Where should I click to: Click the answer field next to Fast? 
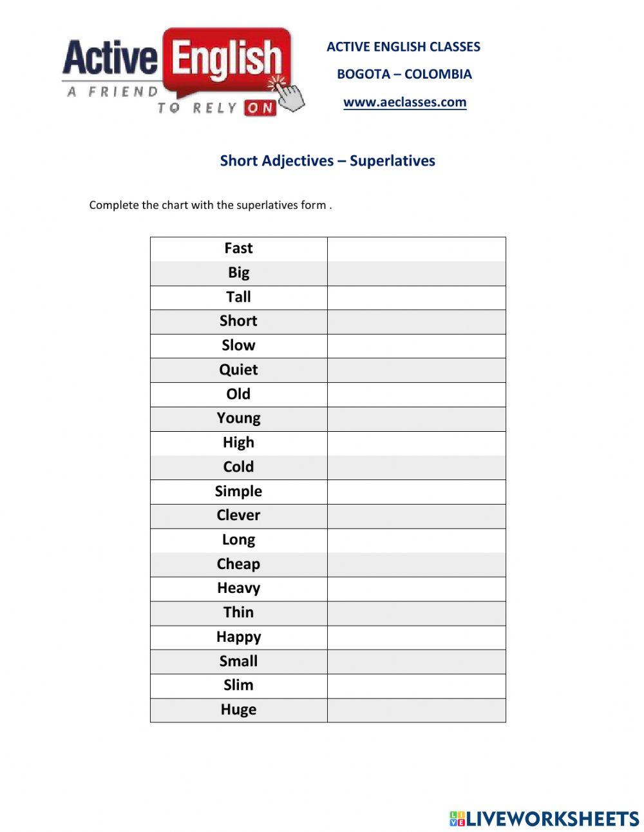[416, 249]
